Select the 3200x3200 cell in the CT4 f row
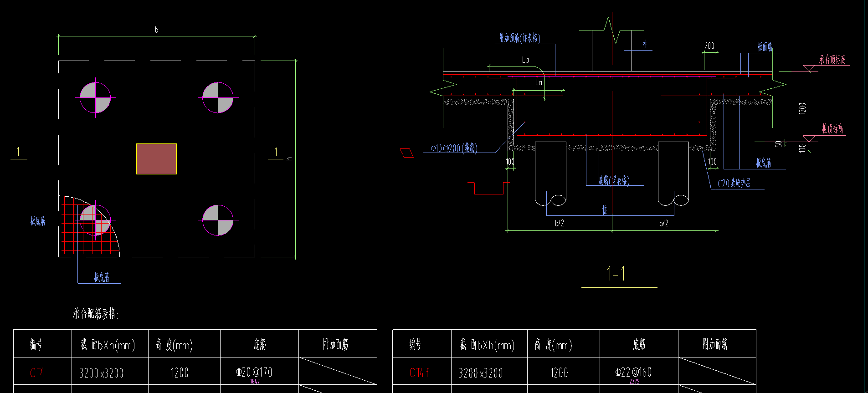The height and width of the screenshot is (393, 868). 481,373
